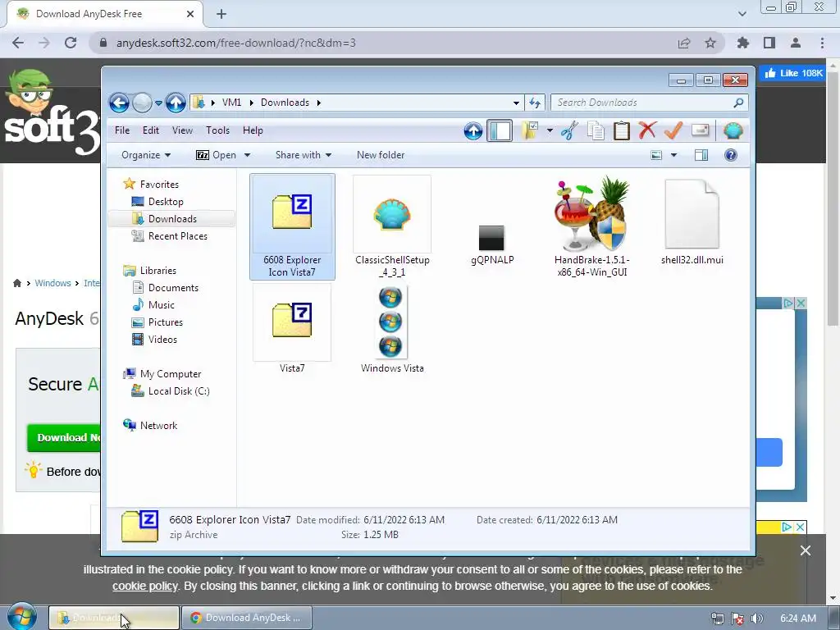
Task: Click the volume speaker icon in system tray
Action: point(757,619)
